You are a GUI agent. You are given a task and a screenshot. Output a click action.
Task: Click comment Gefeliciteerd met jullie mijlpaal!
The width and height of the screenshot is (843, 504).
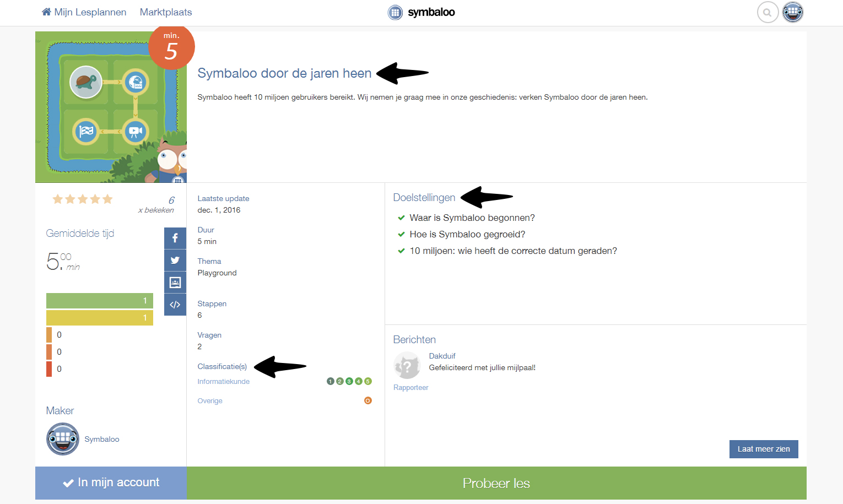tap(482, 367)
